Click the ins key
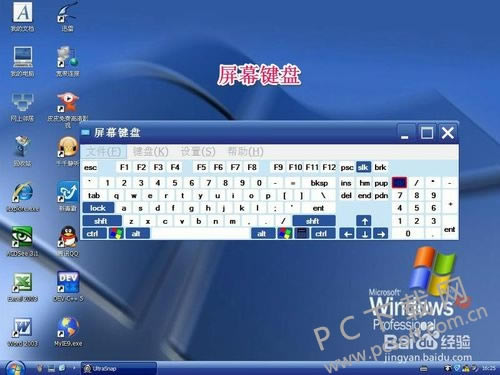 pos(347,183)
